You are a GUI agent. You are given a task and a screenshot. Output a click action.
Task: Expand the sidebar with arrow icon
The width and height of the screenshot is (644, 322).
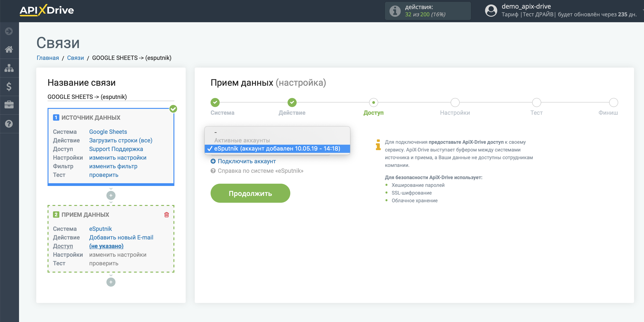point(9,31)
